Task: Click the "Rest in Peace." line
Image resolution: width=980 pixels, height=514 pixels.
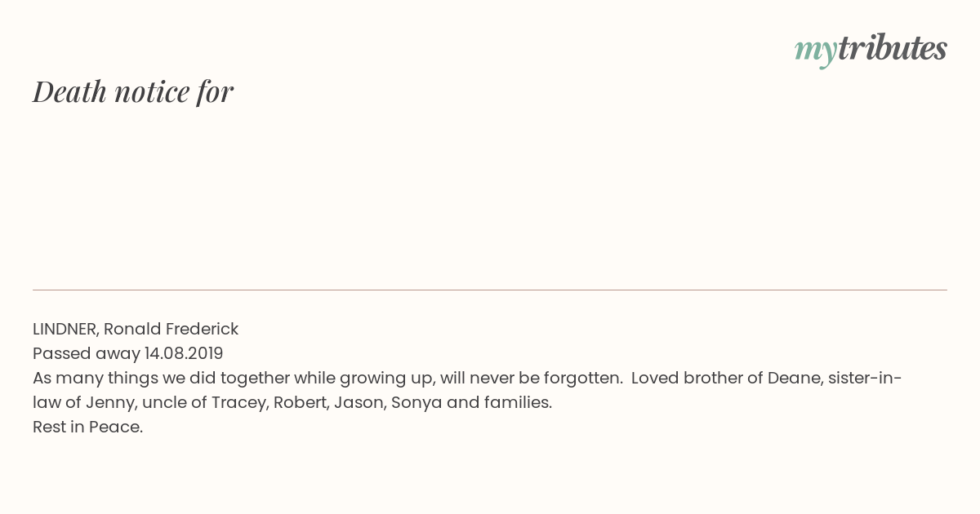Action: 88,427
